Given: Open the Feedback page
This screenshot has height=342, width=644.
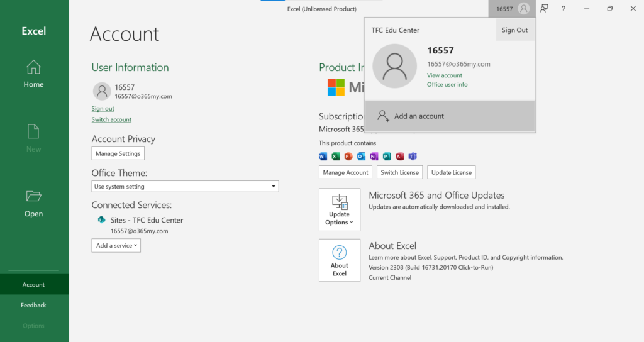Looking at the screenshot, I should coord(34,305).
